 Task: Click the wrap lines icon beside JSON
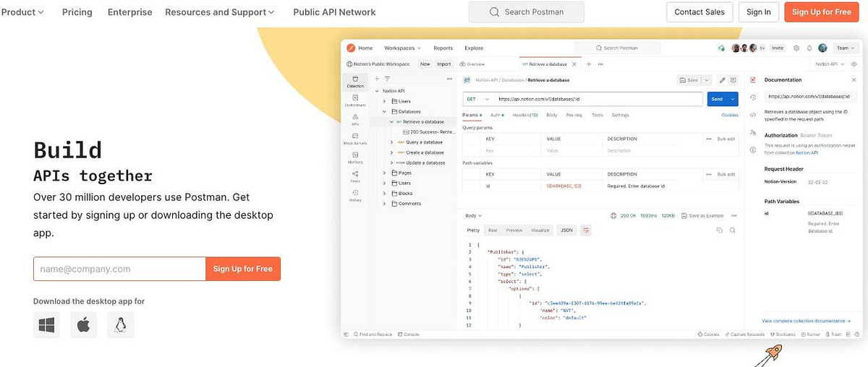[x=586, y=230]
